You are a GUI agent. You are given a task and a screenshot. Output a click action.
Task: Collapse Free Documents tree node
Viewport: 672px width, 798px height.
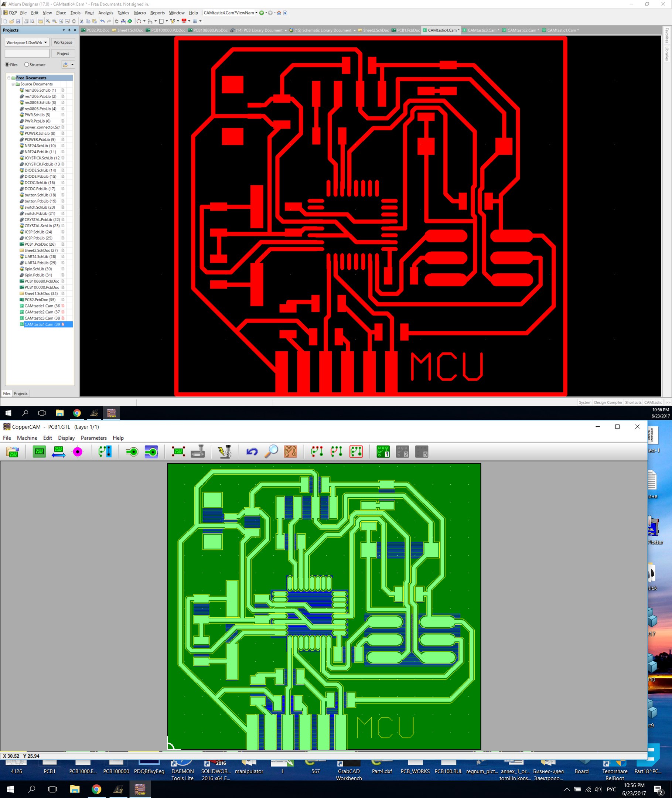(x=9, y=78)
